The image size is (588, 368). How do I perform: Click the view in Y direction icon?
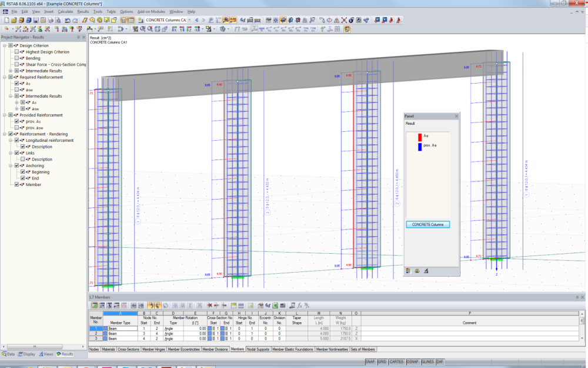(x=182, y=29)
